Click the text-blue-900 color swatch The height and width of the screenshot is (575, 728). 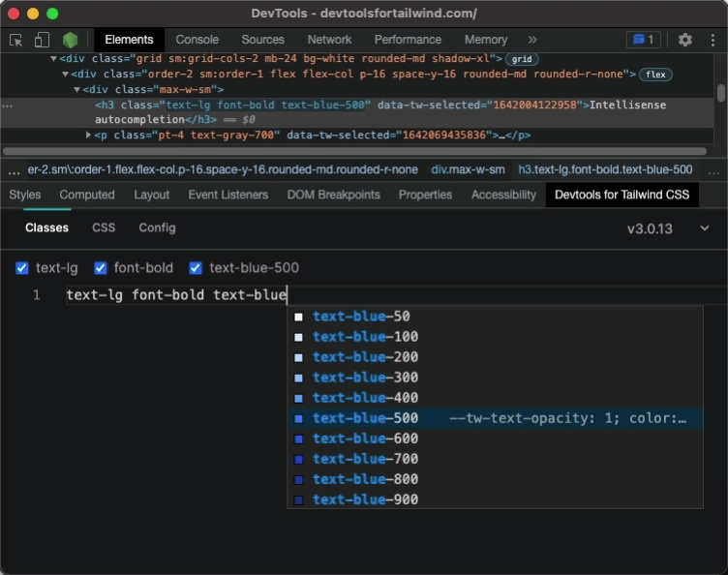point(298,500)
